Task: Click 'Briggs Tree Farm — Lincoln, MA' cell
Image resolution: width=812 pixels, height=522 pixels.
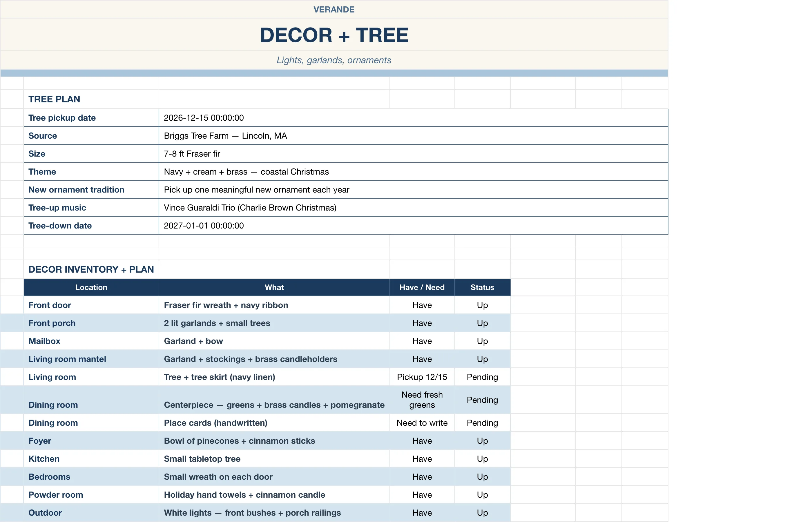Action: (x=413, y=136)
